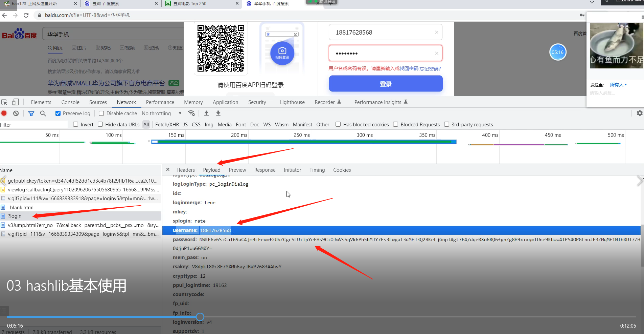The width and height of the screenshot is (644, 334).
Task: Click the Baidu login QR code
Action: 221,48
